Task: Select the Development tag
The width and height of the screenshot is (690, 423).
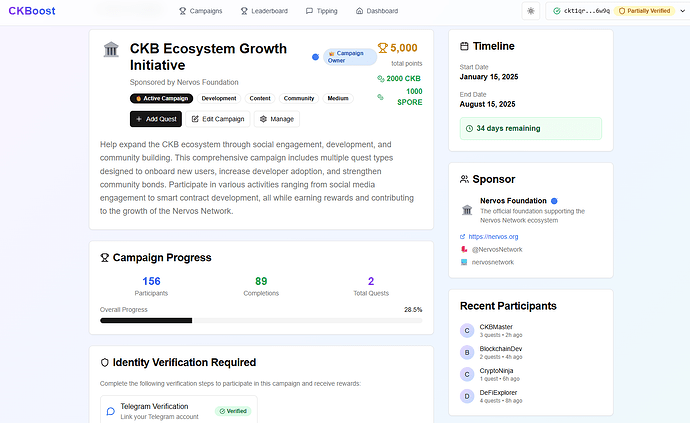Action: [219, 99]
